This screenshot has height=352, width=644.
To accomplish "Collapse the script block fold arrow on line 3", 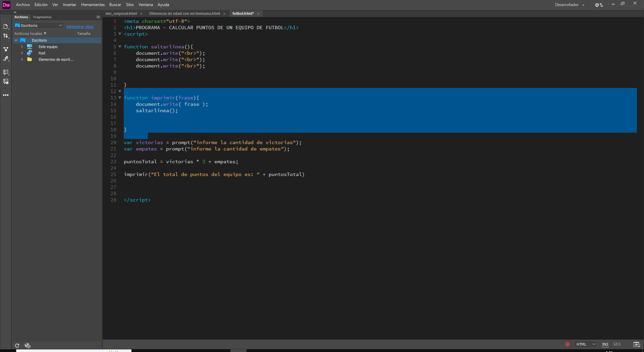I will coord(120,34).
